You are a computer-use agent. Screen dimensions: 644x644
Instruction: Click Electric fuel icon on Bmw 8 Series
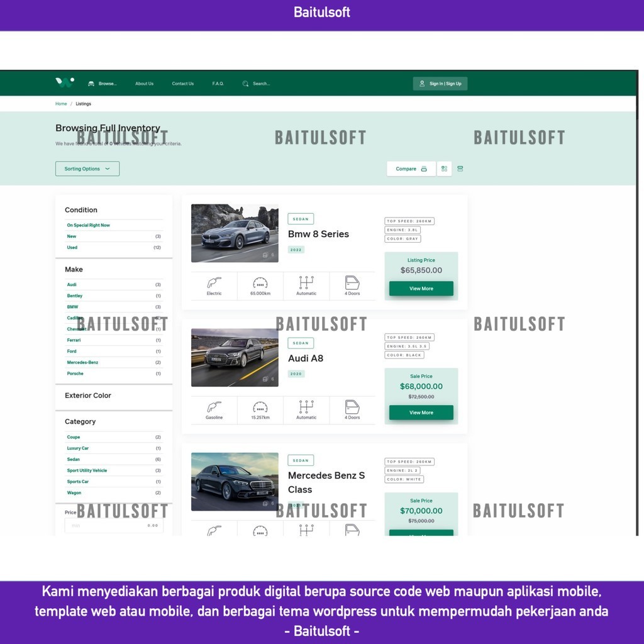[x=214, y=282]
